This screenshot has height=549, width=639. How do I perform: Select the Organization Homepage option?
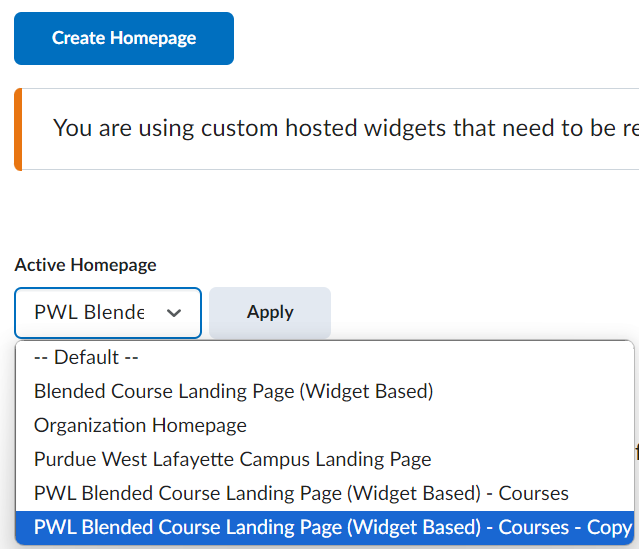[x=140, y=425]
